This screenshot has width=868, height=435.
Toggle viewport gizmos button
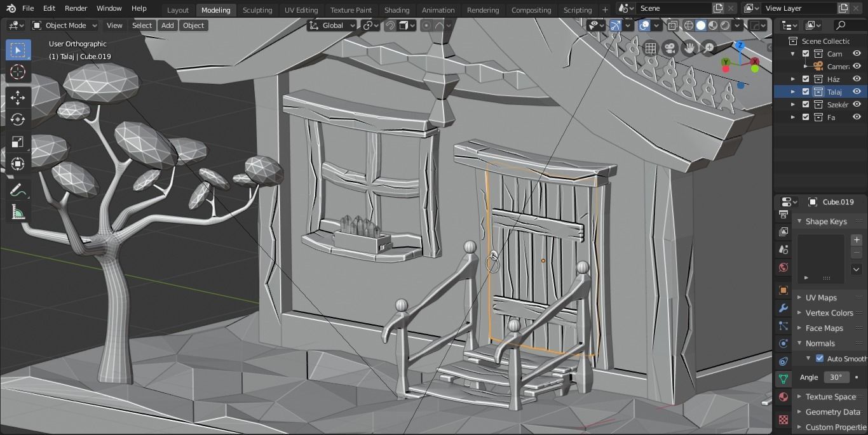click(615, 25)
